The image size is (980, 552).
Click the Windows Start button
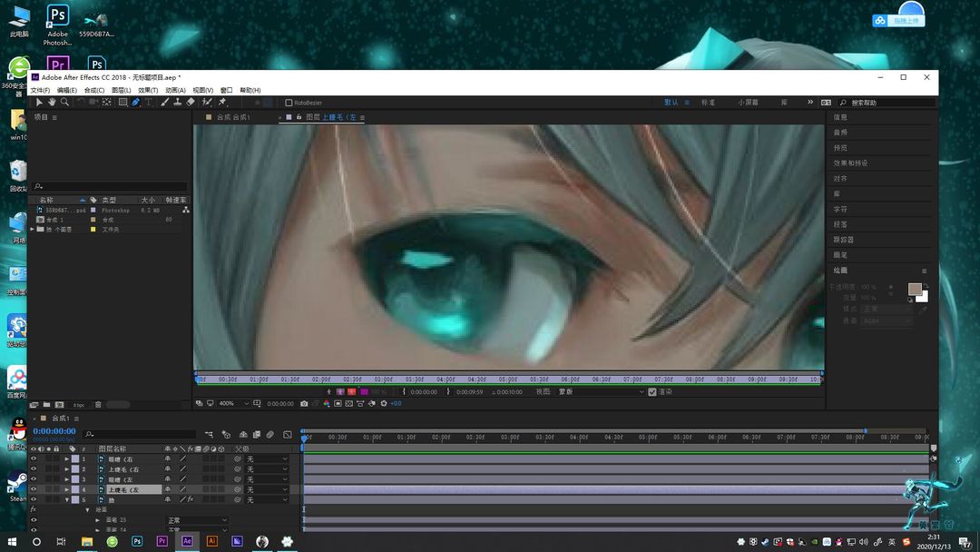click(11, 541)
